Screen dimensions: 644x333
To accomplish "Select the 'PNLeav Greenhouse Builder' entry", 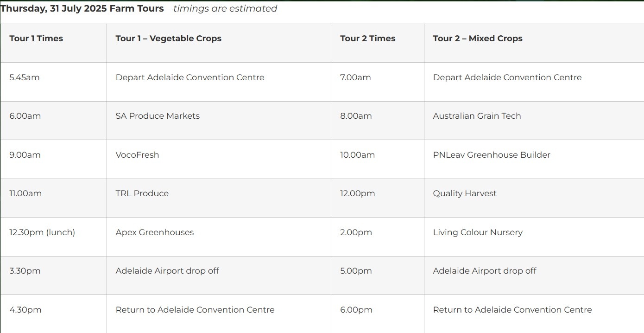I will (492, 155).
